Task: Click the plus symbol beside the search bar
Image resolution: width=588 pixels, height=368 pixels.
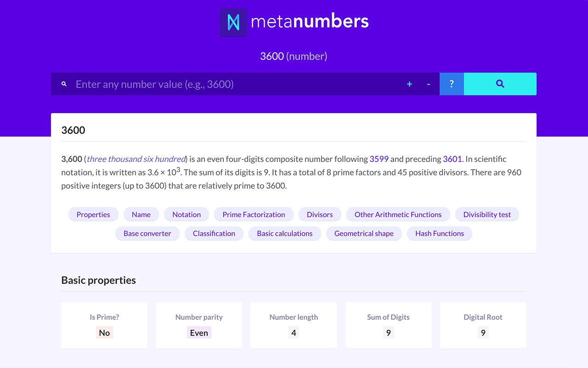Action: [409, 84]
